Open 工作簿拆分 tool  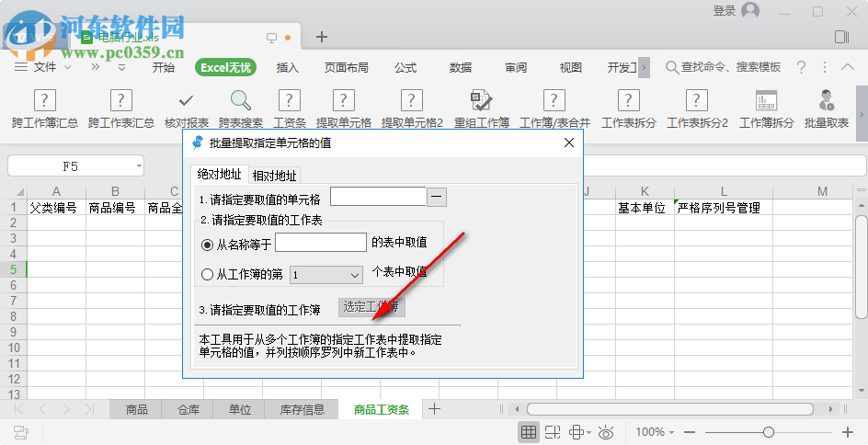(766, 109)
